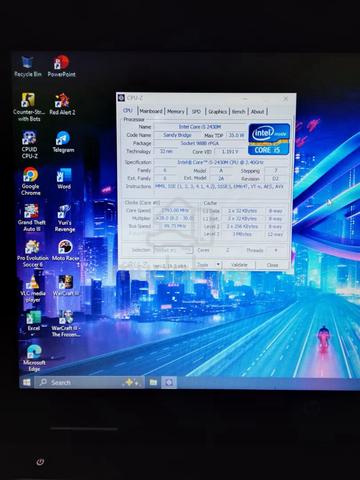Select the processor Name field value

coord(200,127)
